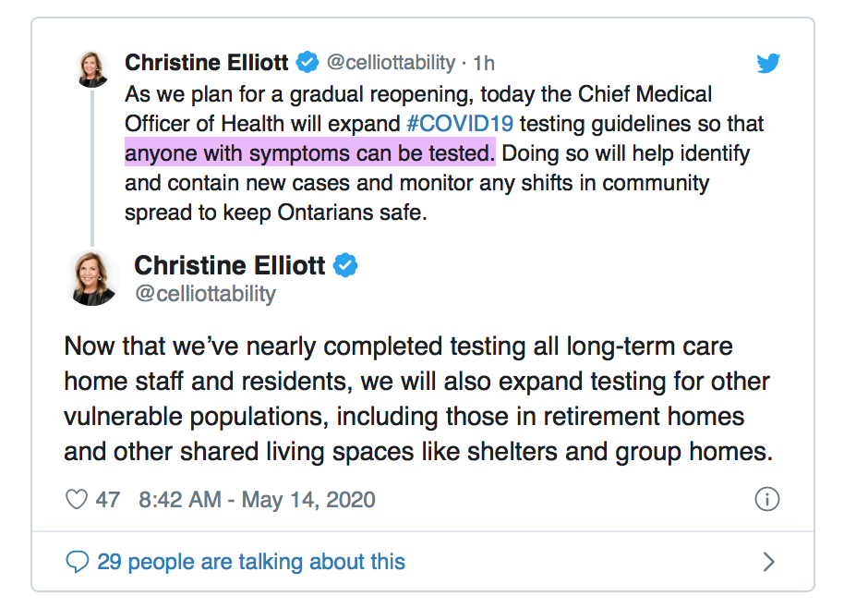Click the speech bubble reply icon

[77, 562]
